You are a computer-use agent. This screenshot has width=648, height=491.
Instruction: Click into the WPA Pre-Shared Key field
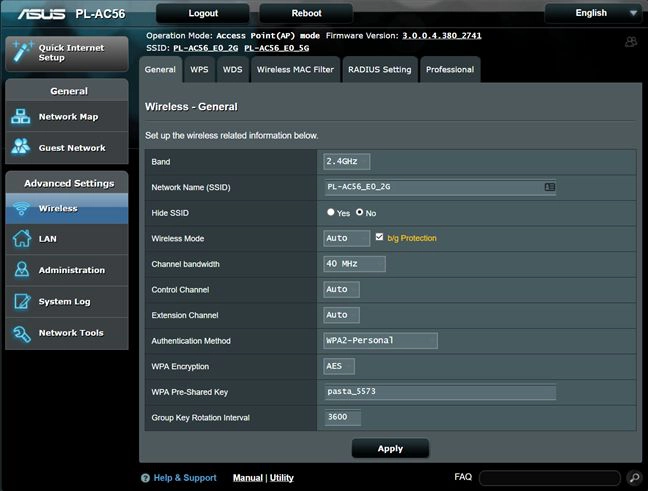pos(440,392)
